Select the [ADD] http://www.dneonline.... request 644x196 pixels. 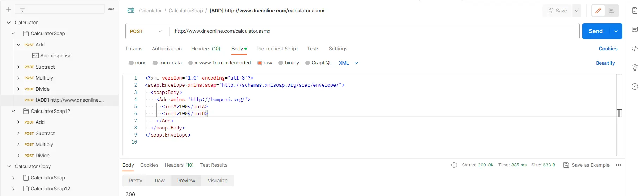[60, 100]
